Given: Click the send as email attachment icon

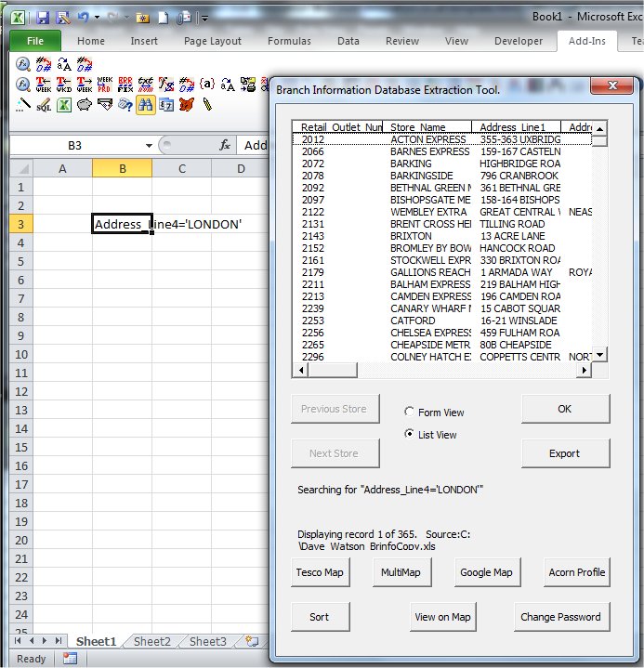Looking at the screenshot, I should pyautogui.click(x=184, y=18).
